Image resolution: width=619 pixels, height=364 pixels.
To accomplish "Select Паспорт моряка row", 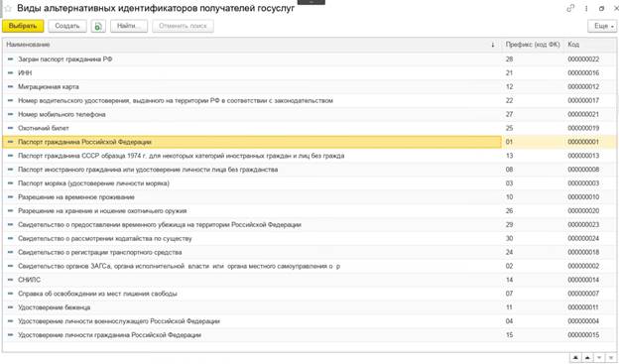I will (309, 183).
